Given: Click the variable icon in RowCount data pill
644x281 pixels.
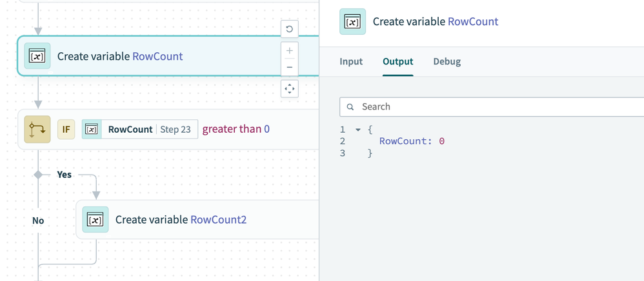Looking at the screenshot, I should click(92, 129).
